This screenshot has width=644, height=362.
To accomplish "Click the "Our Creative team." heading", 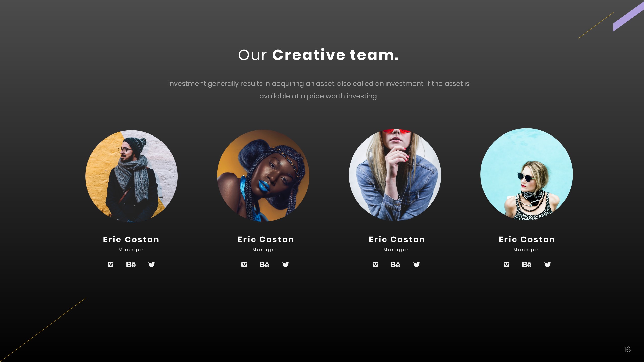I will click(318, 55).
